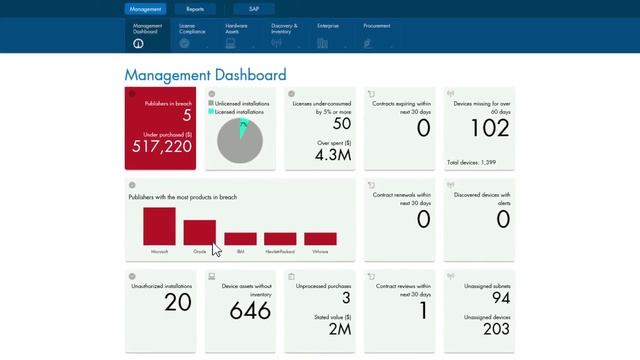Screen dimensions: 640x360
Task: Click the Discovered devices with alerts value 0
Action: 503,219
